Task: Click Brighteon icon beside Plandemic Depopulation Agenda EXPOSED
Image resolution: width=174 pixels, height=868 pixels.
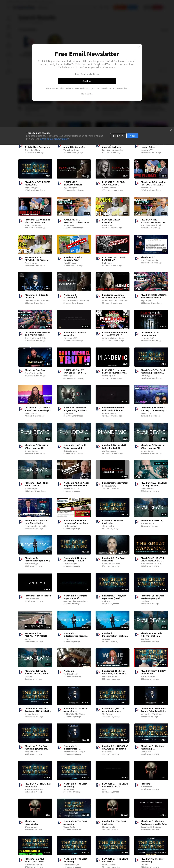Action: pyautogui.click(x=98, y=334)
